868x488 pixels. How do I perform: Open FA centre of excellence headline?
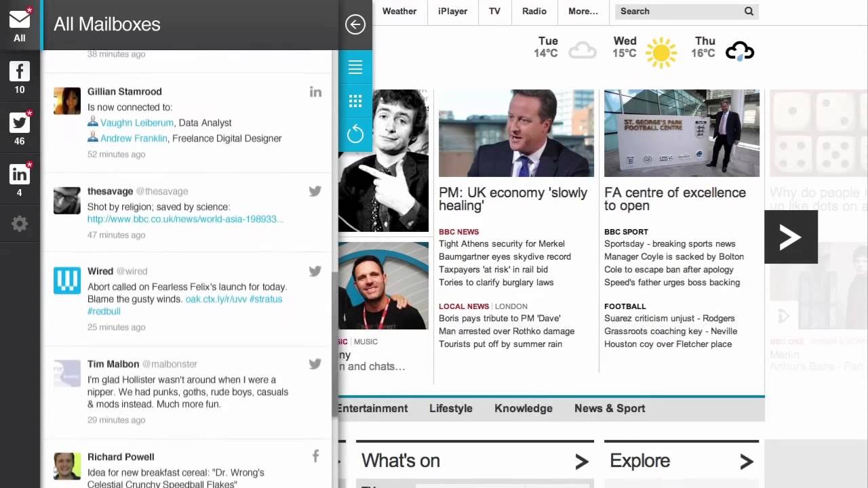(x=675, y=199)
